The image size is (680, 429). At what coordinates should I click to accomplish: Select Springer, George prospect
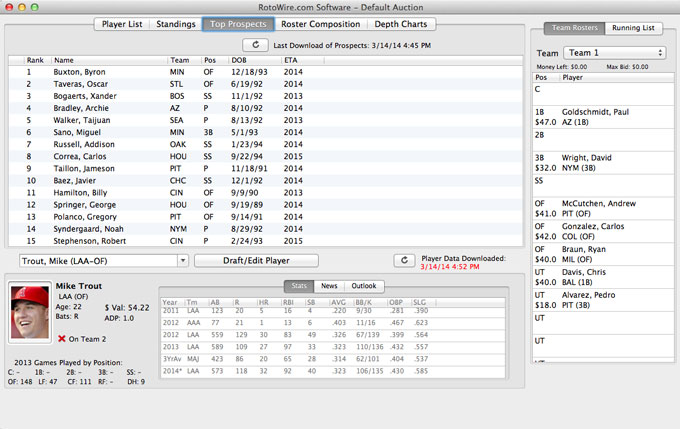265,205
